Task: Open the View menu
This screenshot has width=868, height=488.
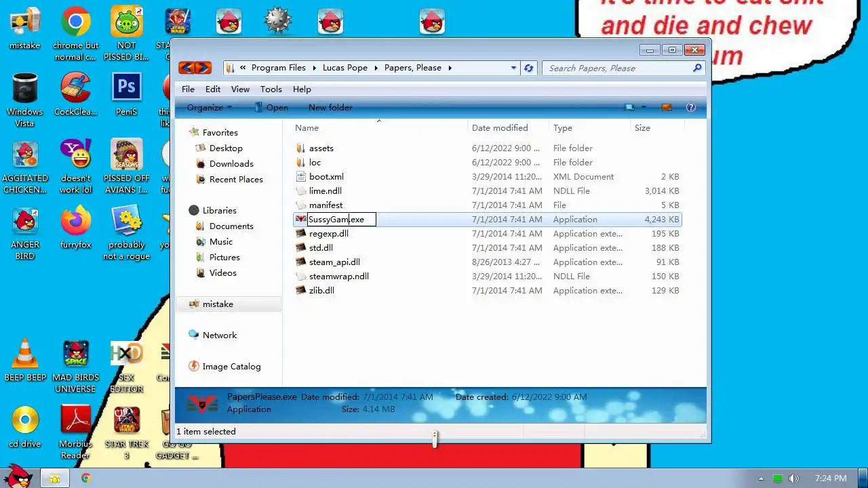Action: pos(240,89)
